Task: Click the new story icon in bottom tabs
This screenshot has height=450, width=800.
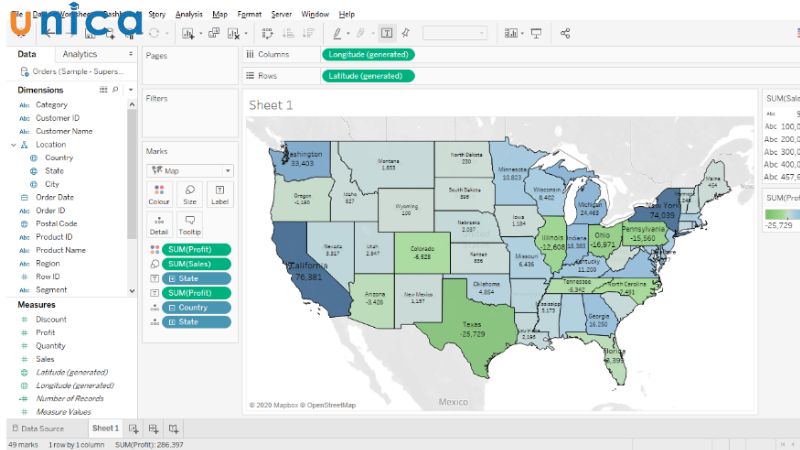Action: click(x=173, y=429)
